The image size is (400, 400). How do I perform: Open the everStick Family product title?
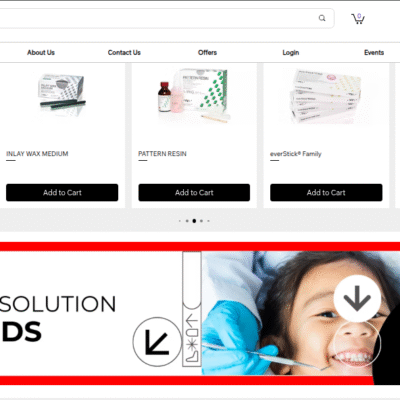click(x=296, y=154)
